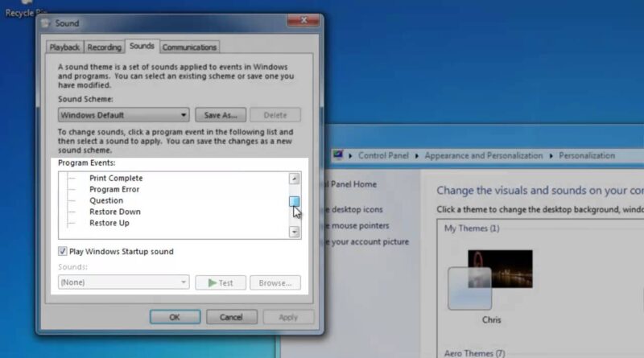
Task: Select the Question program event
Action: 106,200
